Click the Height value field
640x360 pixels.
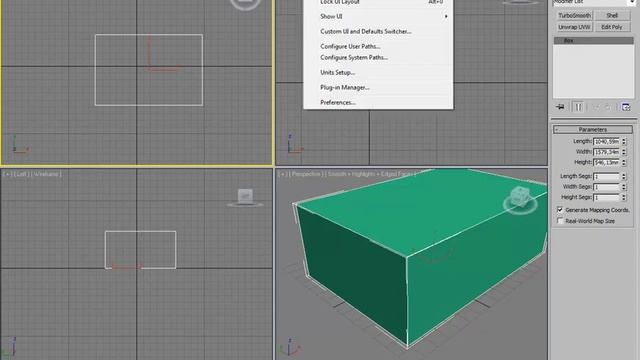(607, 162)
